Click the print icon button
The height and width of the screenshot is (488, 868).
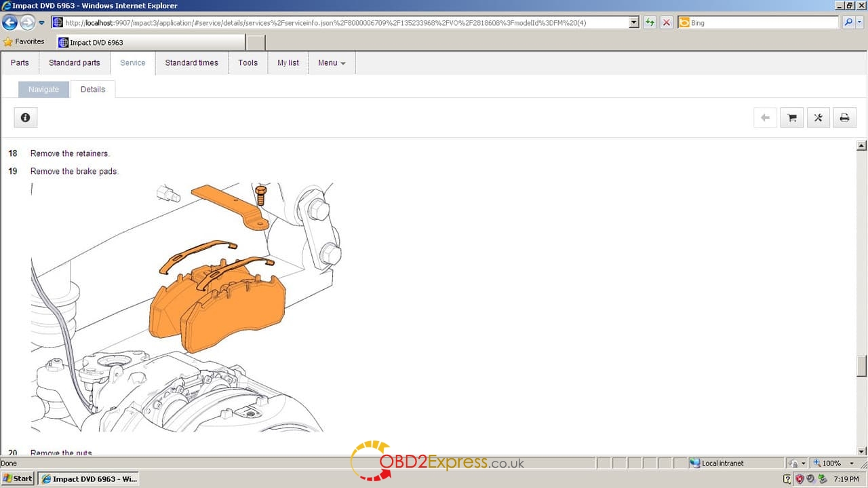(844, 117)
